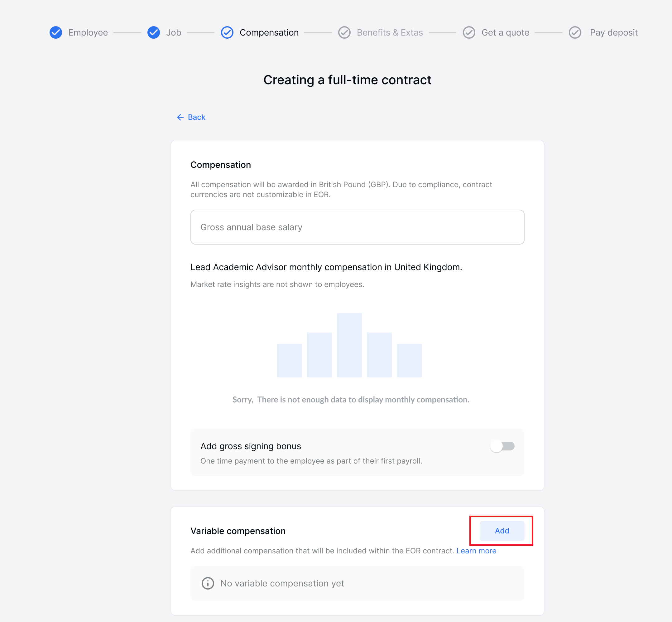Click the Benefits & Extras step icon
Screen dimensions: 672x622
(344, 32)
